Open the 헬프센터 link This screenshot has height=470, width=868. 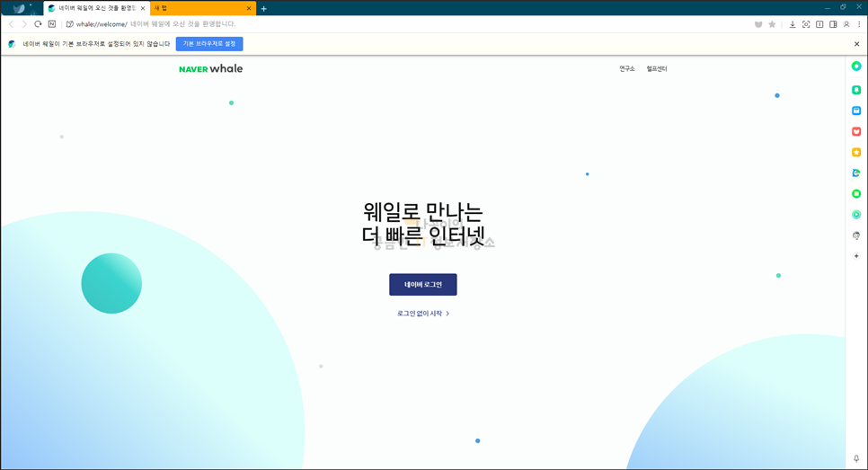[657, 68]
